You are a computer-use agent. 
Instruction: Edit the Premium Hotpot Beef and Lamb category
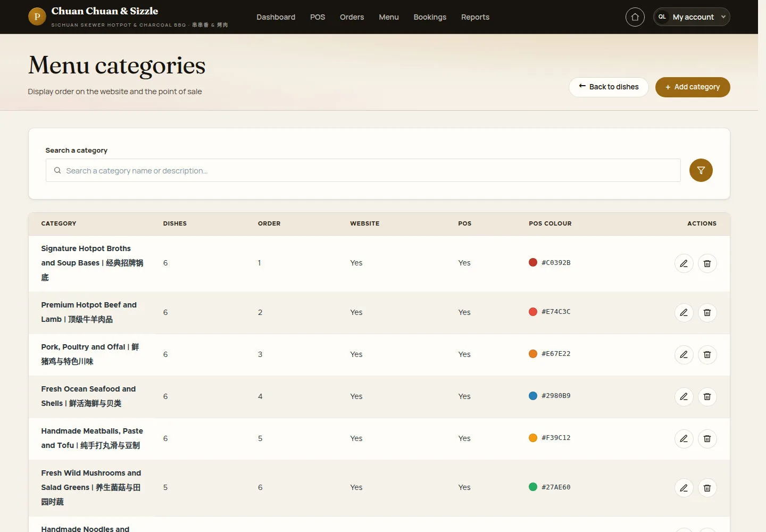(x=684, y=312)
